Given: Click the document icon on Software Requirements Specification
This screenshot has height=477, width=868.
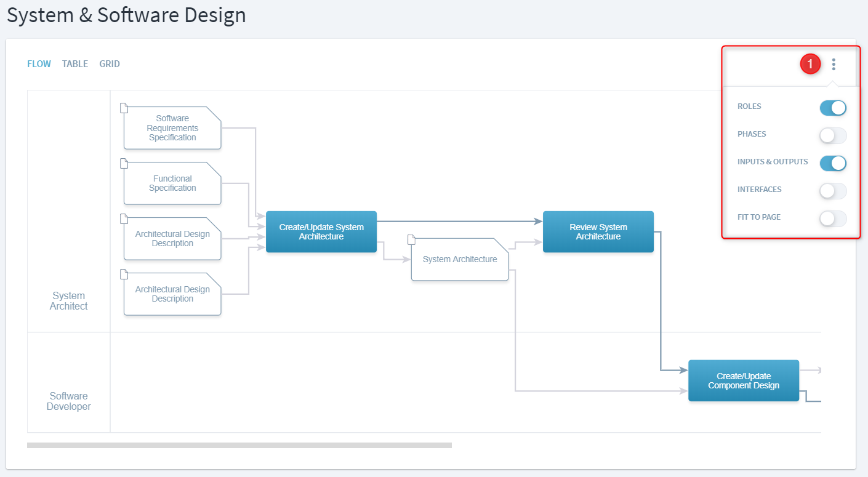Looking at the screenshot, I should tap(124, 108).
